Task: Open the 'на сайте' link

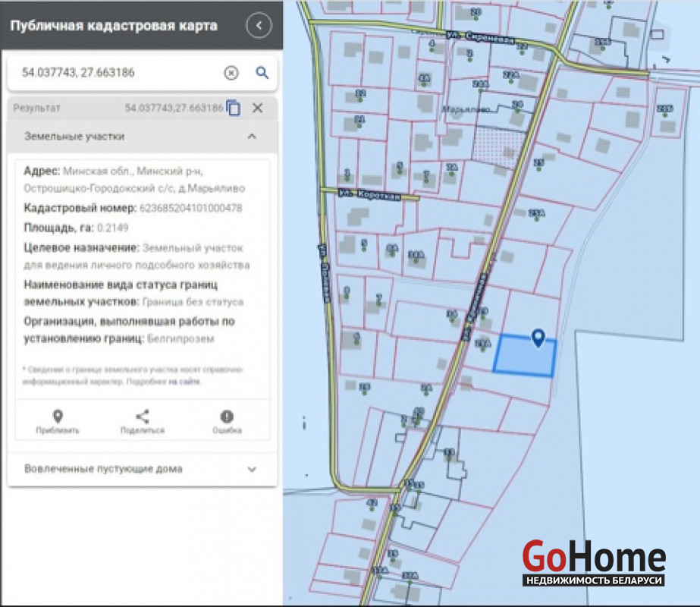Action: click(185, 382)
